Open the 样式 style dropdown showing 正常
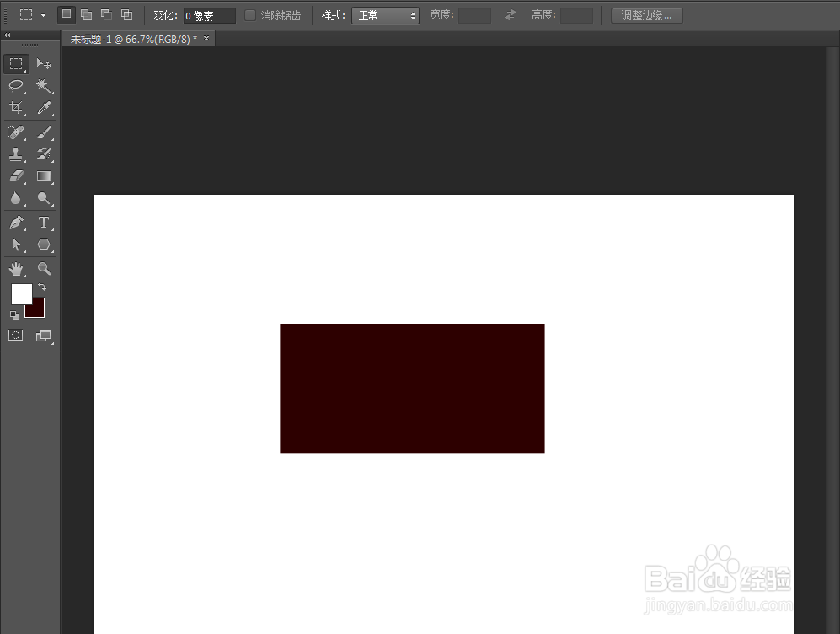This screenshot has width=840, height=634. (385, 15)
